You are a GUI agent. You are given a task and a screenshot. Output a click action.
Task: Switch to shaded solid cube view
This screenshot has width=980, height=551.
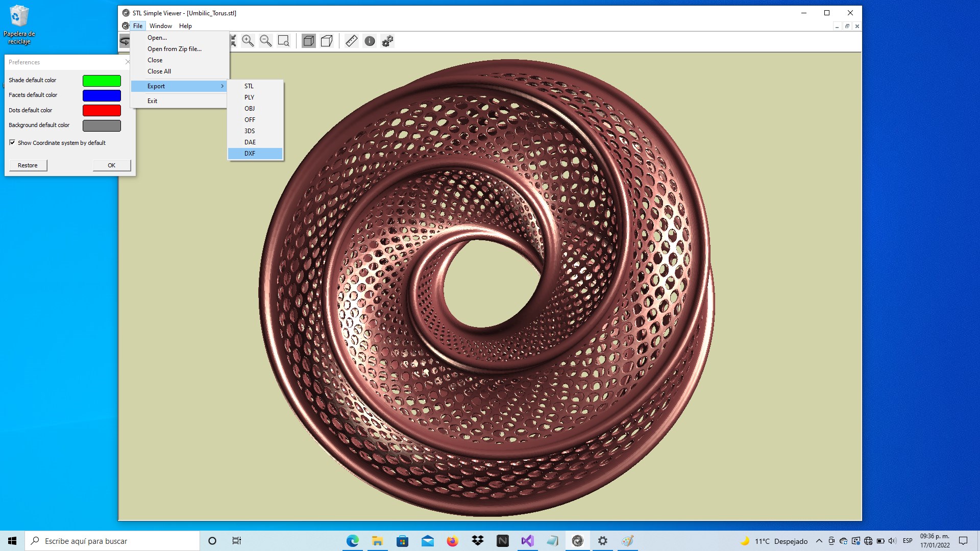[x=309, y=41]
